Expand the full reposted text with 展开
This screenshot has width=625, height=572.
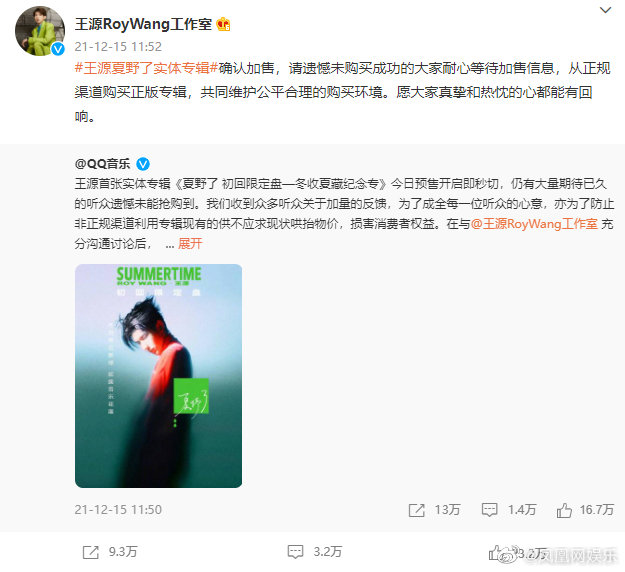point(190,243)
